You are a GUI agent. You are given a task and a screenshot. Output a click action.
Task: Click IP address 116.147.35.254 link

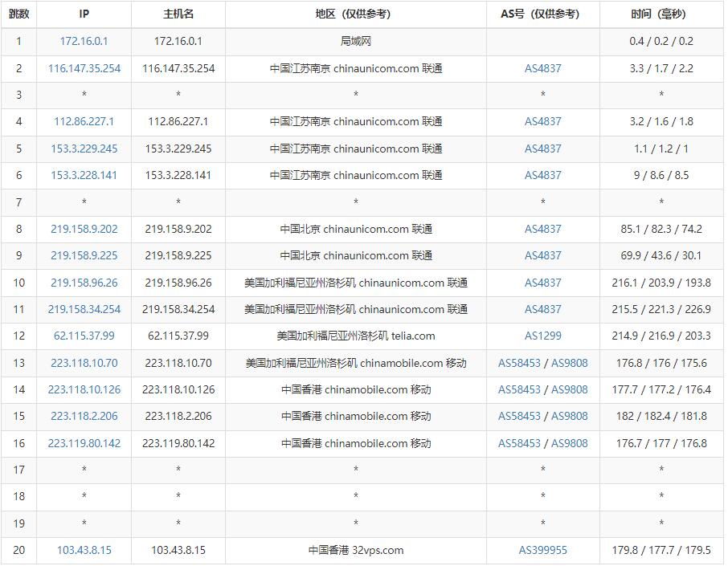[84, 68]
